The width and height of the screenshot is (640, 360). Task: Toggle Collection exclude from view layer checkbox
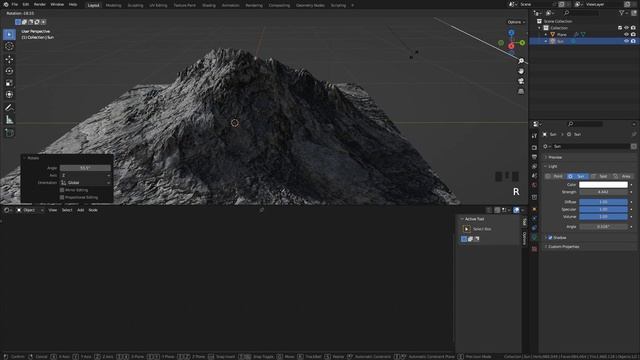point(620,28)
